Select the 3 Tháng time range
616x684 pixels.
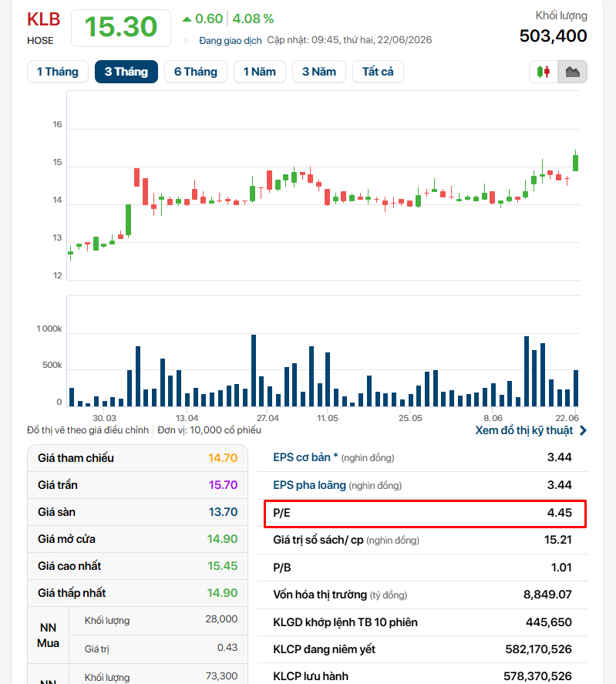coord(126,72)
